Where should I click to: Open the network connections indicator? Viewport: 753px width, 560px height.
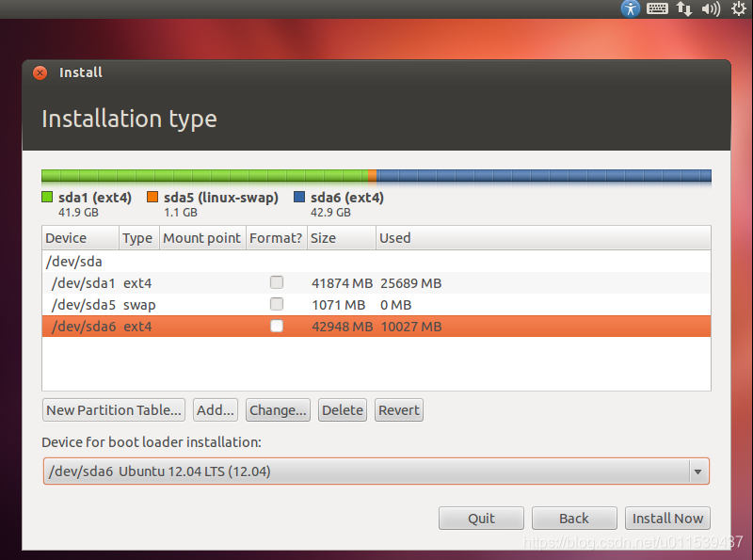tap(684, 8)
